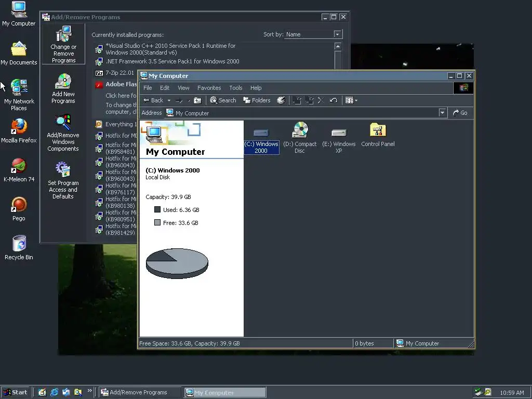The width and height of the screenshot is (532, 399).
Task: Open the Tools menu
Action: [x=236, y=88]
